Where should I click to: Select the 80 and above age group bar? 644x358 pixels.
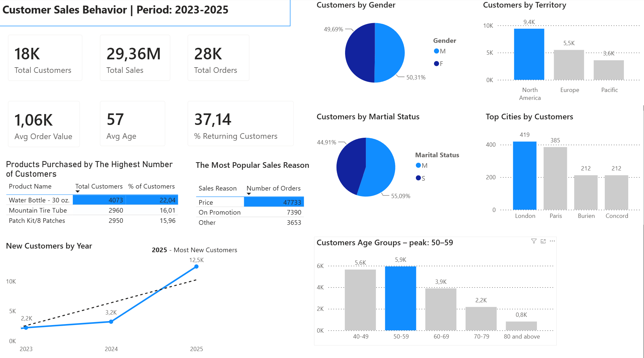pos(521,326)
